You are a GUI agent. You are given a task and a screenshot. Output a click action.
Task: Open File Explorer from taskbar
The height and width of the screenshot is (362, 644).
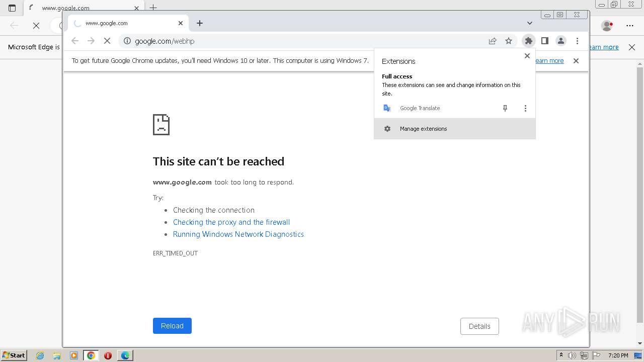click(57, 355)
